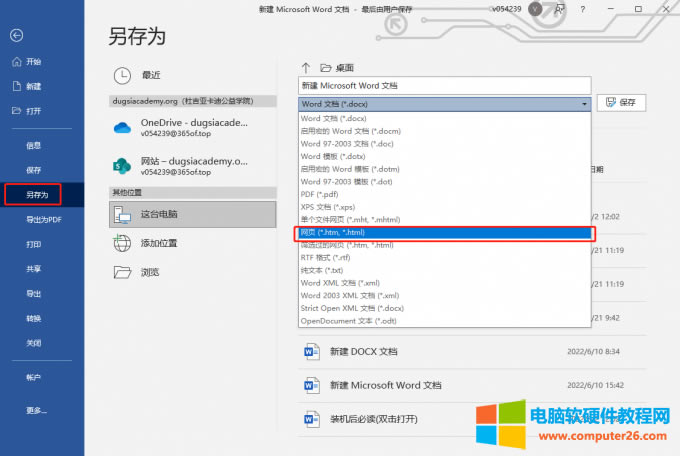
Task: Click 导出 in the sidebar
Action: click(x=33, y=294)
